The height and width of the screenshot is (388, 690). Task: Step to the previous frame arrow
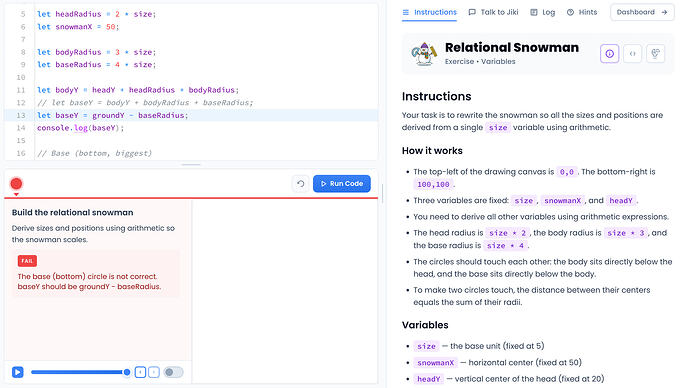pyautogui.click(x=140, y=372)
